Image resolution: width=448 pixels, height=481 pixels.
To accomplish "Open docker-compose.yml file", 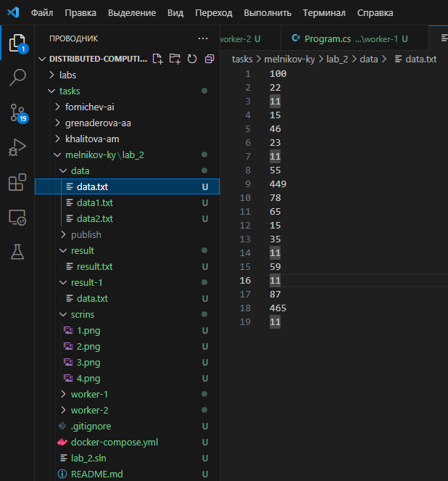I will (x=114, y=442).
